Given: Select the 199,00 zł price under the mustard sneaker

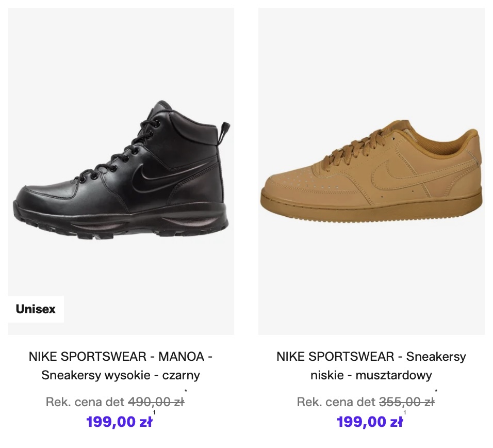Looking at the screenshot, I should pyautogui.click(x=370, y=422).
